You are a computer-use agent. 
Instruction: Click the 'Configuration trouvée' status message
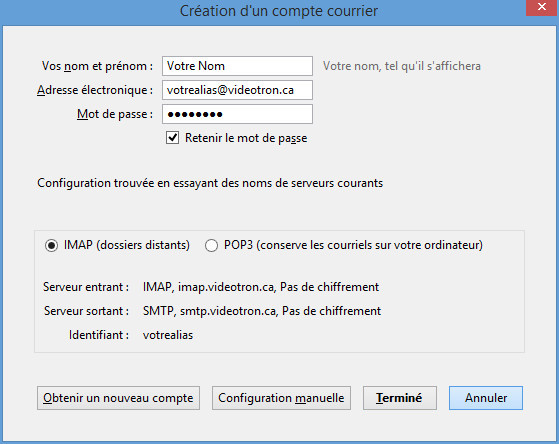(210, 183)
